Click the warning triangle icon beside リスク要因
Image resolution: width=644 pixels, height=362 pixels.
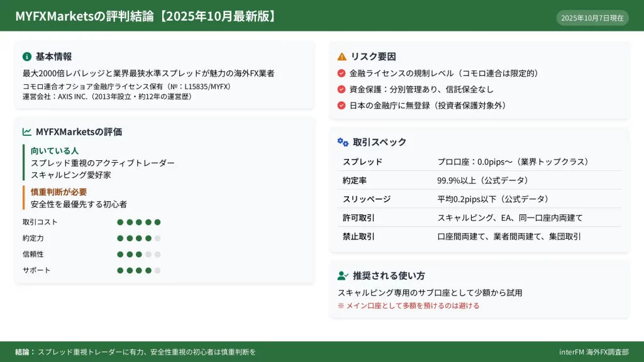click(342, 57)
